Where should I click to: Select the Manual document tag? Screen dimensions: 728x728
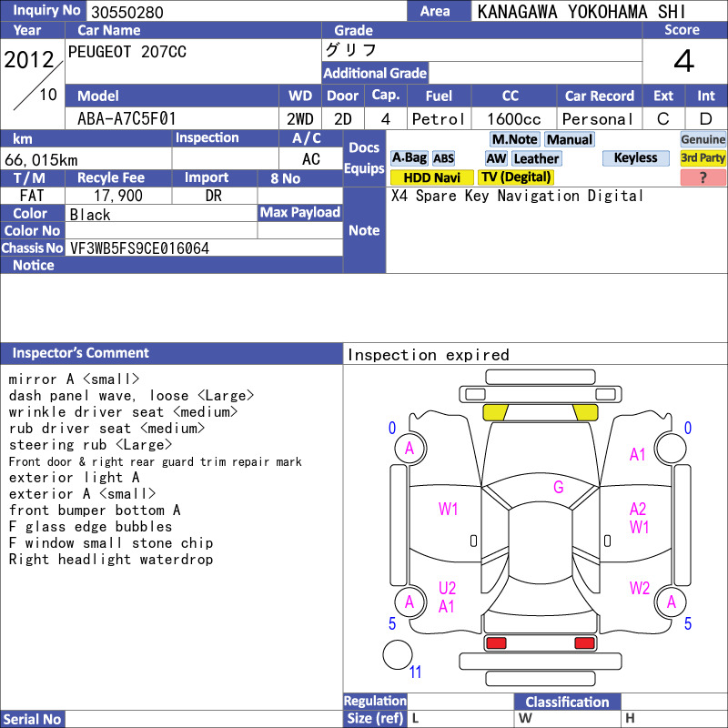click(x=570, y=139)
